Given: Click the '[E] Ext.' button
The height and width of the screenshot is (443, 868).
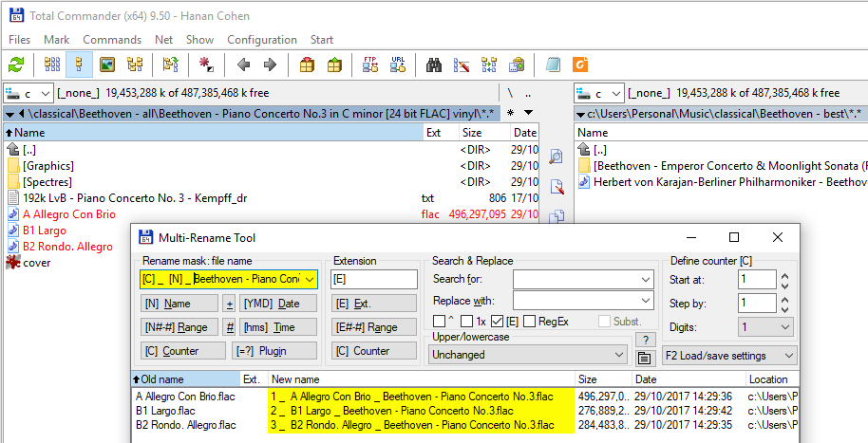Looking at the screenshot, I should click(373, 303).
